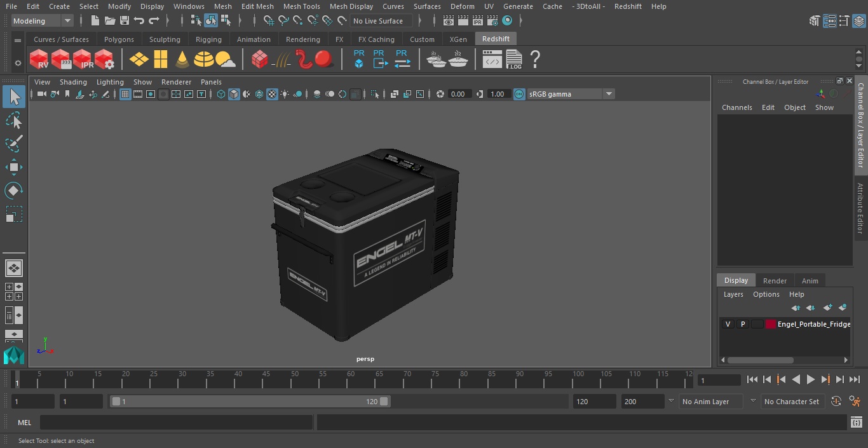
Task: Open Redshift log file icon
Action: point(513,59)
